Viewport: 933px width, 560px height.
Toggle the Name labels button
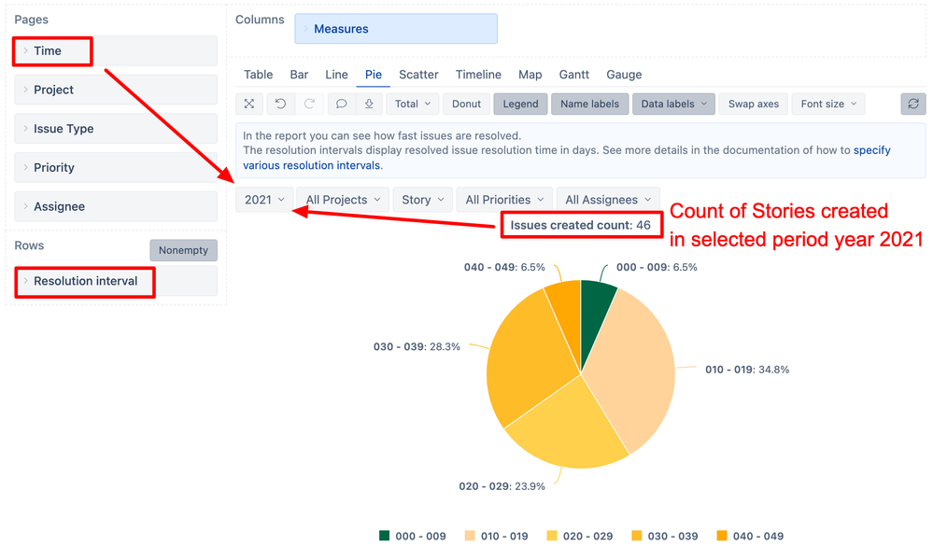[590, 105]
